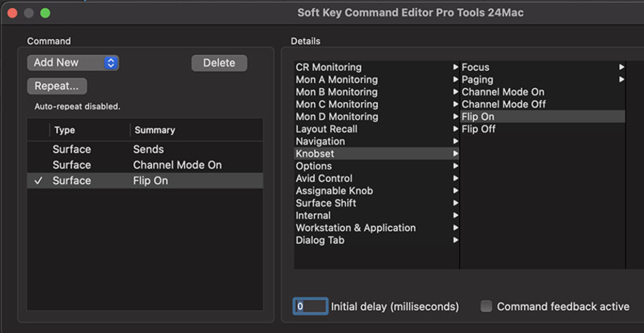Image resolution: width=644 pixels, height=333 pixels.
Task: Expand the Navigation category arrow
Action: [455, 141]
